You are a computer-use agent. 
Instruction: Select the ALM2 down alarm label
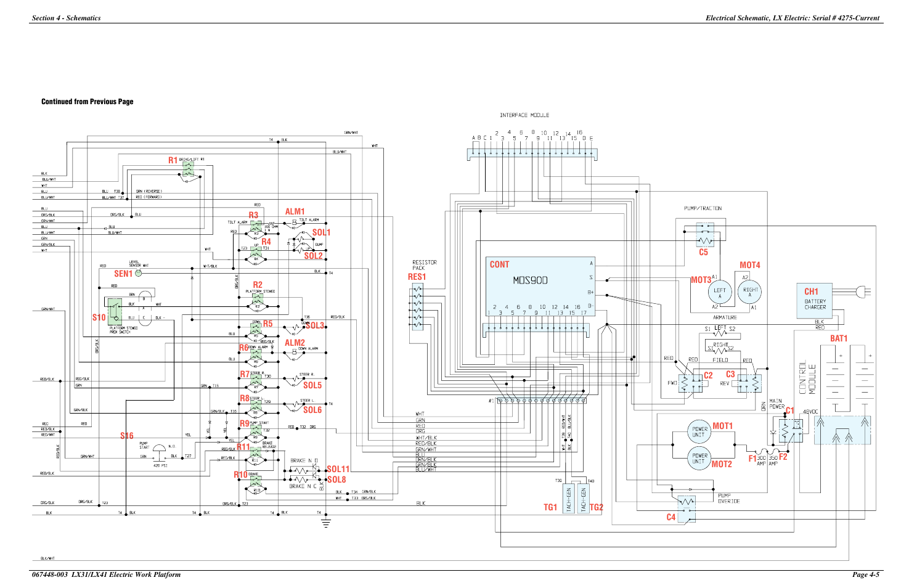coord(295,343)
